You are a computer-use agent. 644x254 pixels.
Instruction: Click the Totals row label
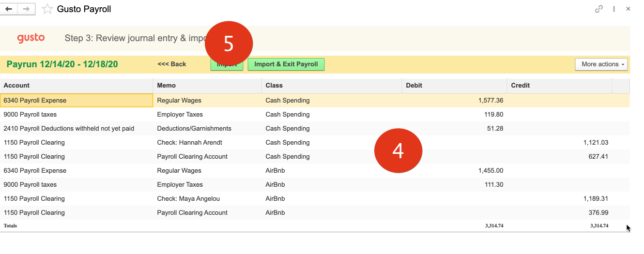tap(10, 225)
